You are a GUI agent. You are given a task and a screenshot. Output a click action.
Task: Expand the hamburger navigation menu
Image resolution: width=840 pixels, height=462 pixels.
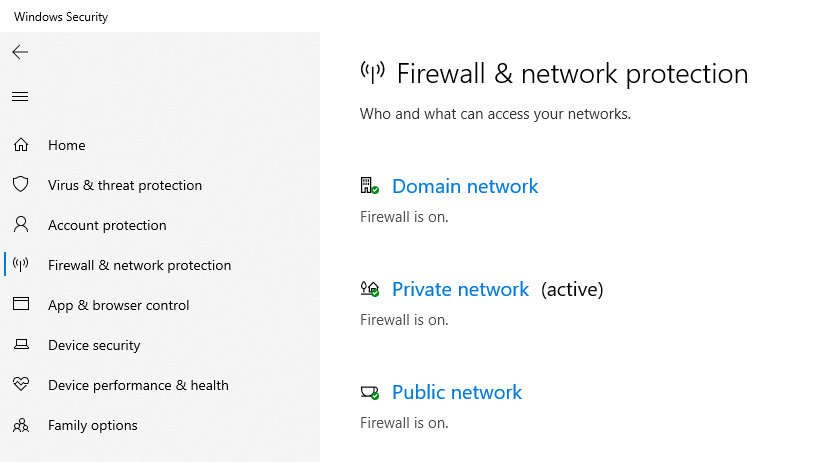click(20, 97)
